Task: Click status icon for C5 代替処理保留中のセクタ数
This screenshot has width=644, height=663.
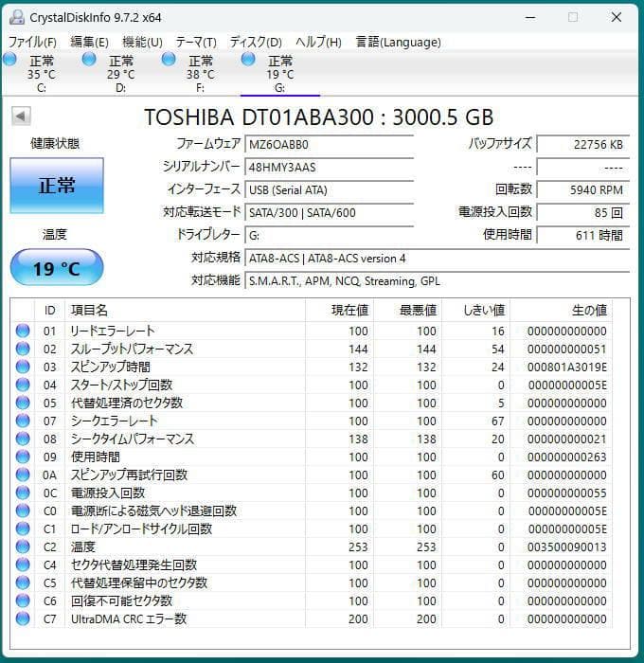Action: 23,582
